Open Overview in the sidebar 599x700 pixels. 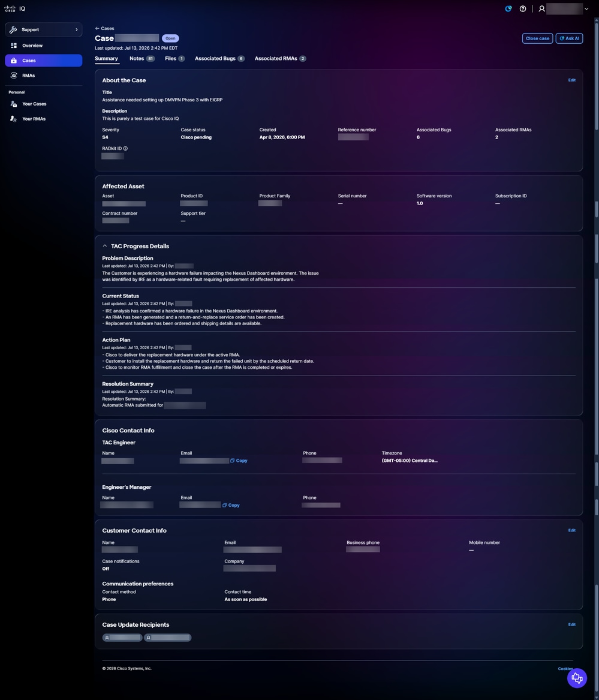pos(43,46)
